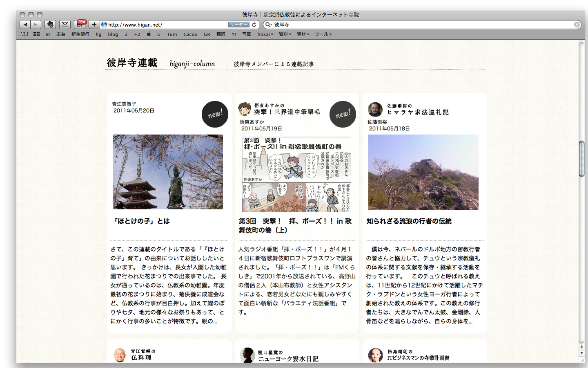The image size is (588, 368).
Task: Show Top Sites grid icon
Action: coord(36,34)
